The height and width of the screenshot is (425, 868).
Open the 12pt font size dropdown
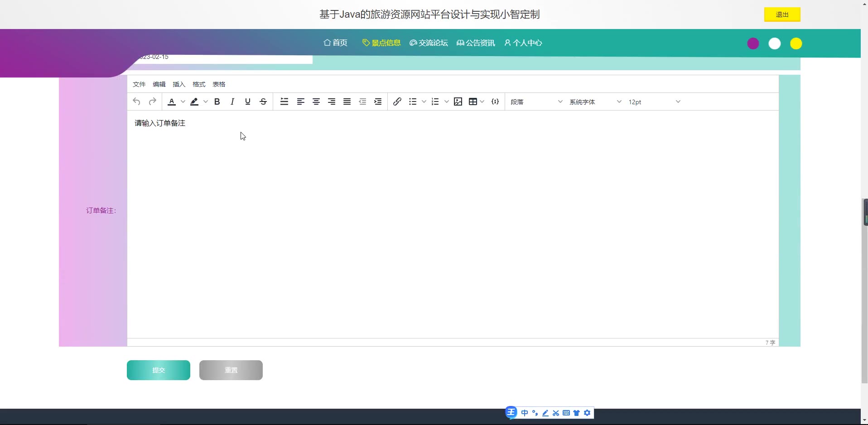(x=655, y=102)
